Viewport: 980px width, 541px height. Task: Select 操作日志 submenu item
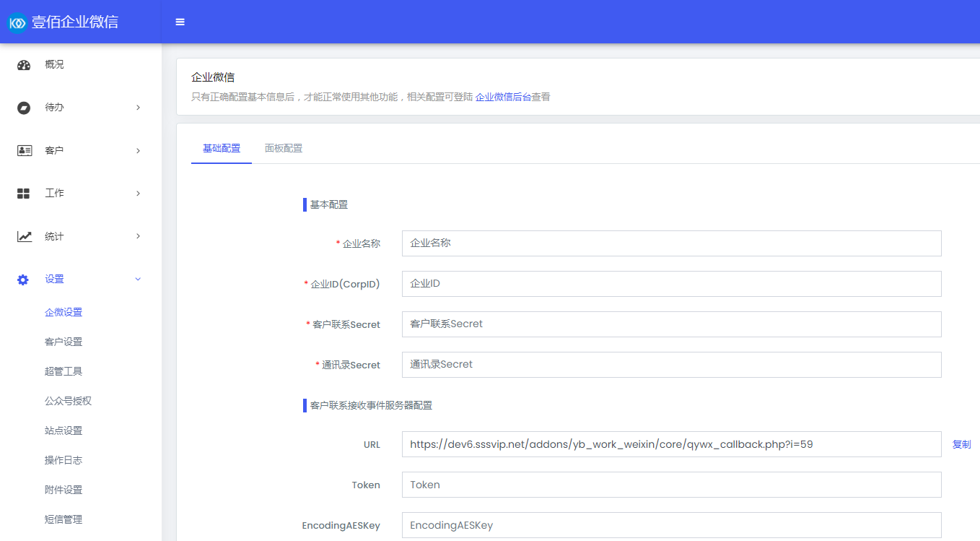64,460
